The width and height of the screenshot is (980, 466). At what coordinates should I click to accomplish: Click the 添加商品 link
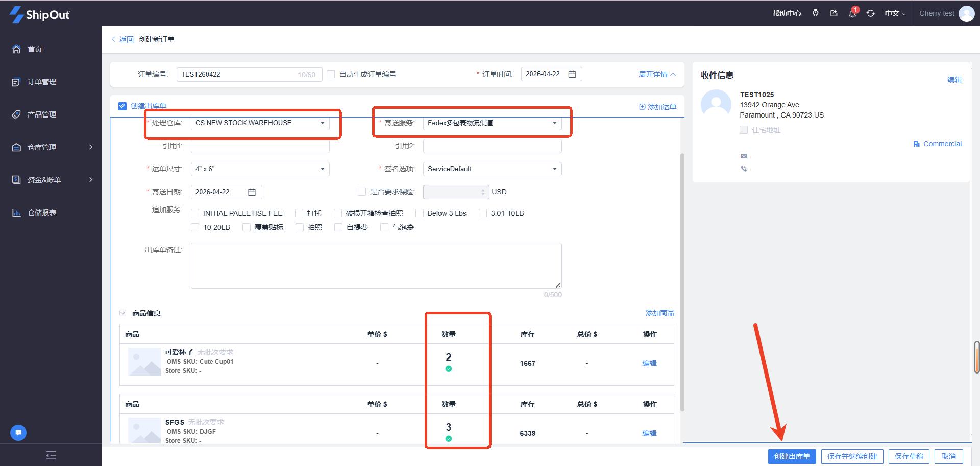[659, 313]
